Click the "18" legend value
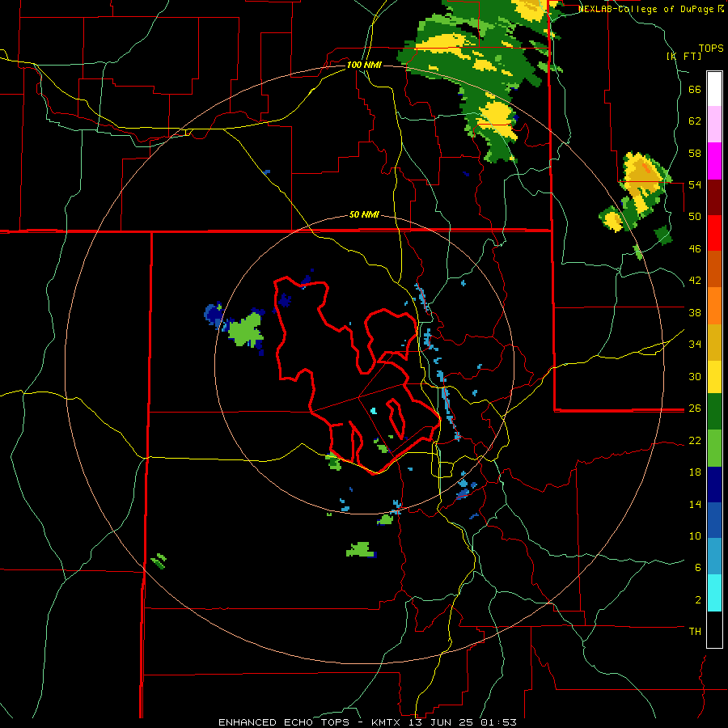The width and height of the screenshot is (728, 728). (695, 472)
